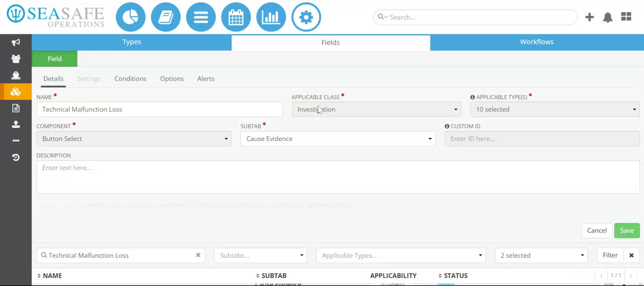Click the ellipsis more sidebar icon
The height and width of the screenshot is (286, 644).
click(16, 141)
